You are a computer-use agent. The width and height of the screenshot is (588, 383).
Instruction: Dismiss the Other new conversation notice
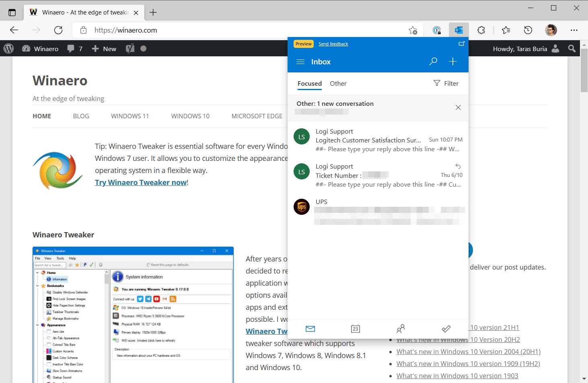tap(458, 107)
